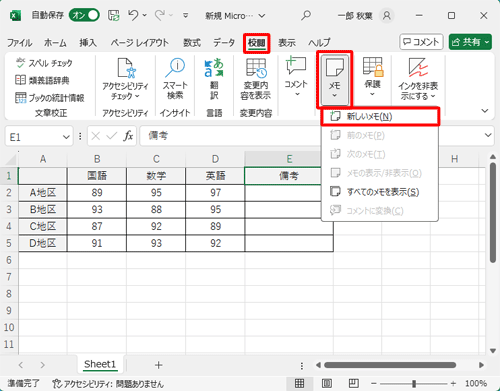Click the Redo icon
Image resolution: width=500 pixels, height=391 pixels.
click(x=159, y=15)
